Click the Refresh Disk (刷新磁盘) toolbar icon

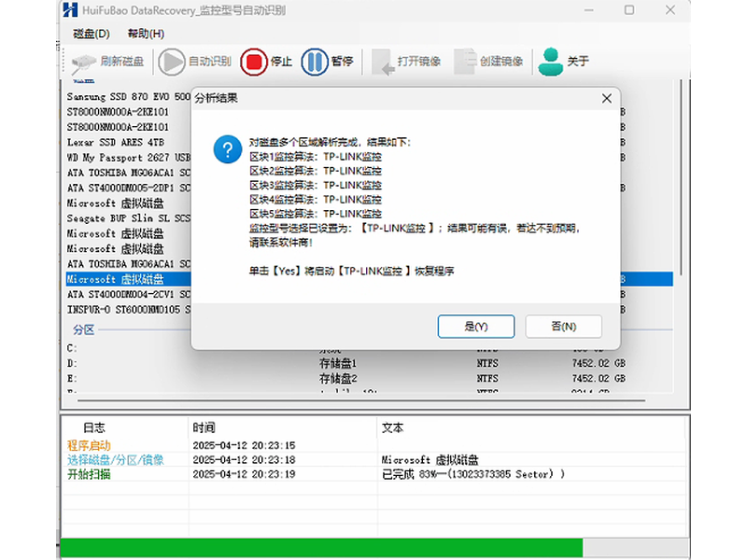(83, 63)
